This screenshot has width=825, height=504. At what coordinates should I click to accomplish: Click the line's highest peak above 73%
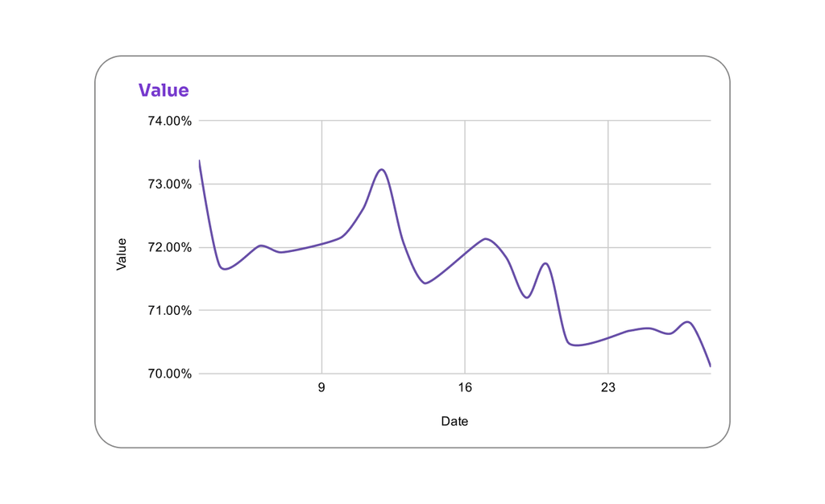[x=382, y=169]
